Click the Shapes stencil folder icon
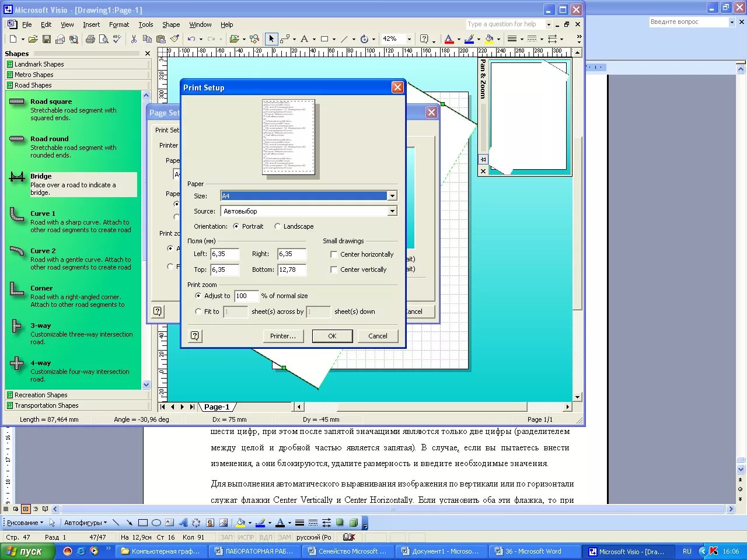The image size is (747, 560). pyautogui.click(x=235, y=39)
